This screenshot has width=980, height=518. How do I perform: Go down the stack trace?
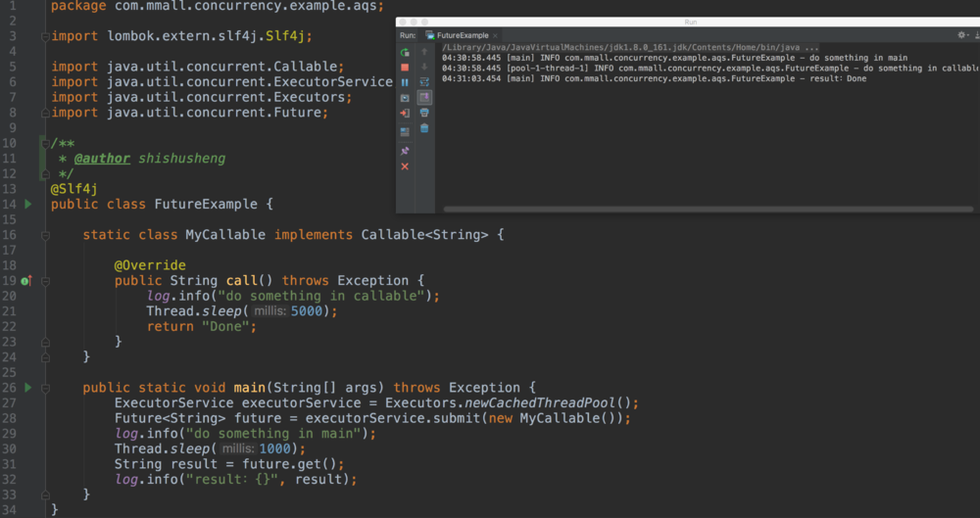[x=424, y=67]
